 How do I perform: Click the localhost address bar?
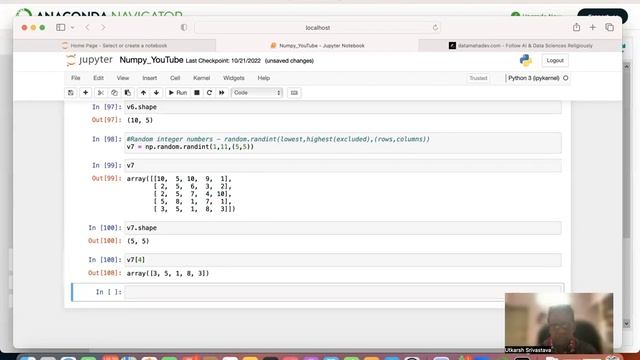pos(318,27)
